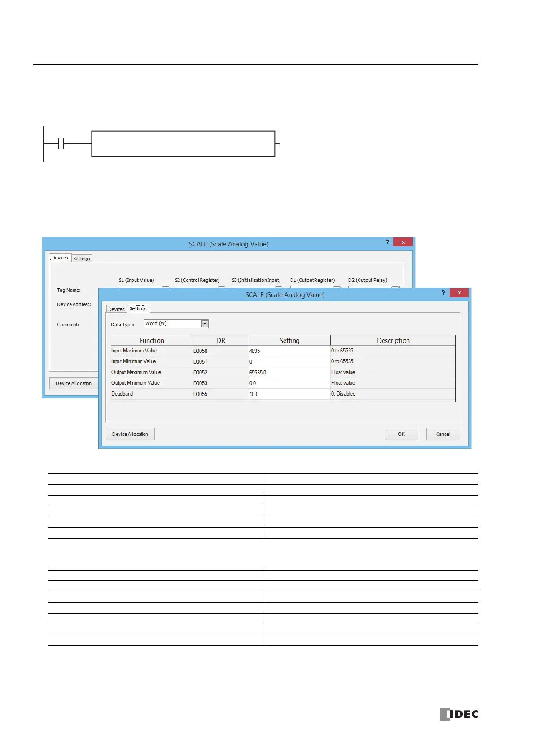This screenshot has width=534, height=756.
Task: Switch to the Settings tab in front dialog
Action: pyautogui.click(x=138, y=308)
